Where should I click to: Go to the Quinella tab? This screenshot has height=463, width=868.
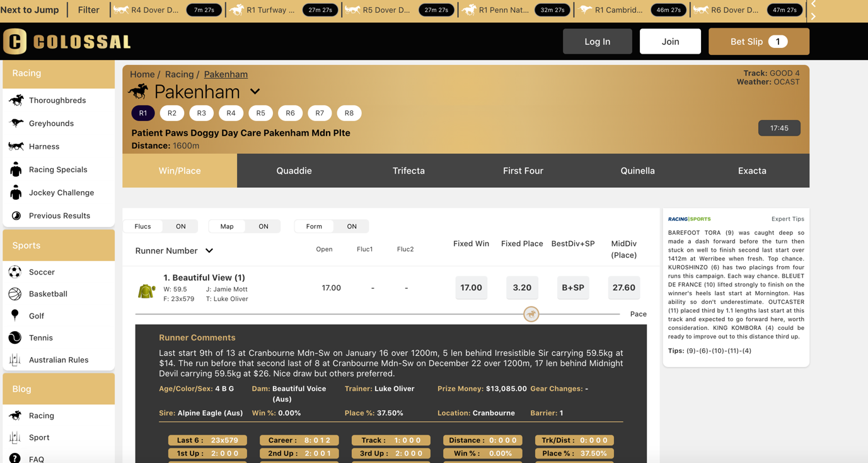pos(637,170)
